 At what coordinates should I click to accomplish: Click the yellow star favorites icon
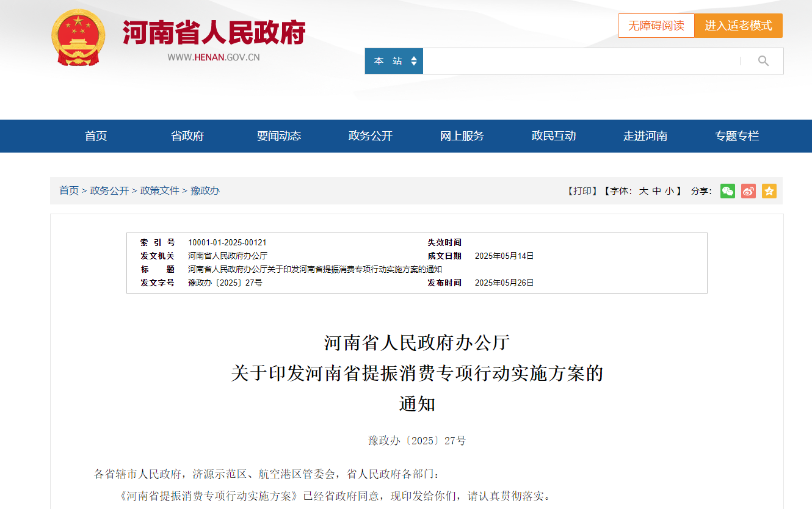coord(769,191)
